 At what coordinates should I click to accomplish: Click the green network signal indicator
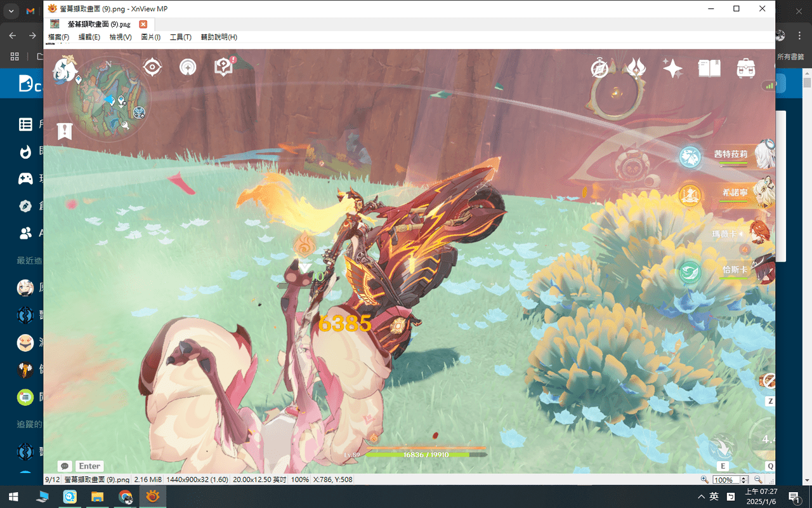pyautogui.click(x=770, y=85)
